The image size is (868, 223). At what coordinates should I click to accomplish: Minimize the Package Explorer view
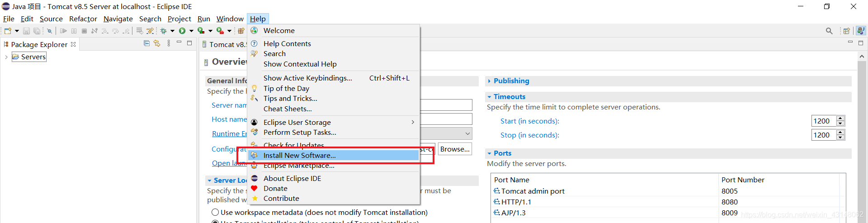pos(179,42)
